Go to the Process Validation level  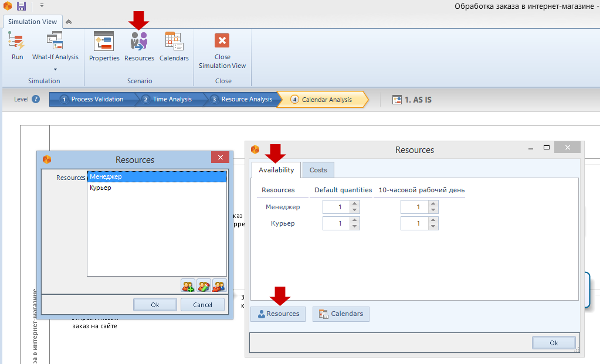coord(94,100)
